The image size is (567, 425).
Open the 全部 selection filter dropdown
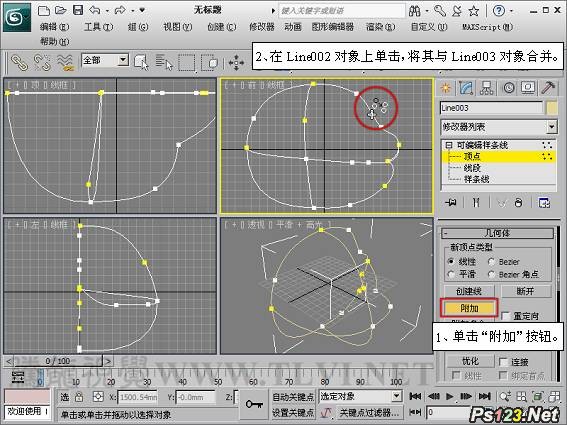point(123,60)
